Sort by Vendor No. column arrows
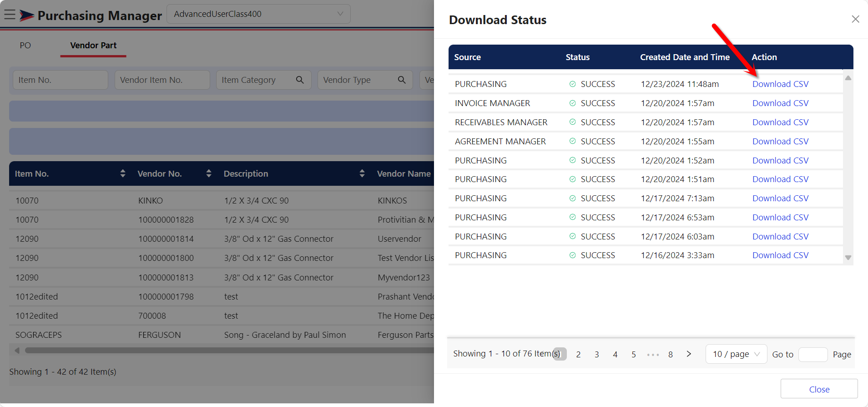 [x=209, y=173]
